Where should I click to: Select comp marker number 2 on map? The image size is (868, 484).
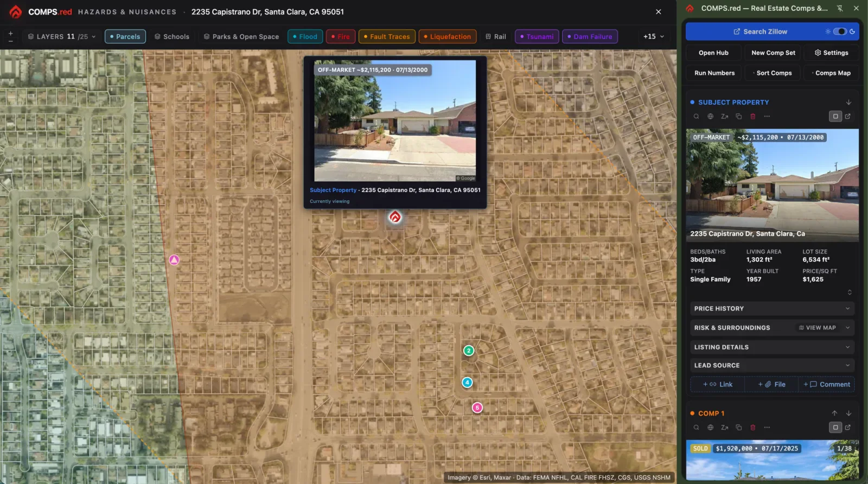469,351
